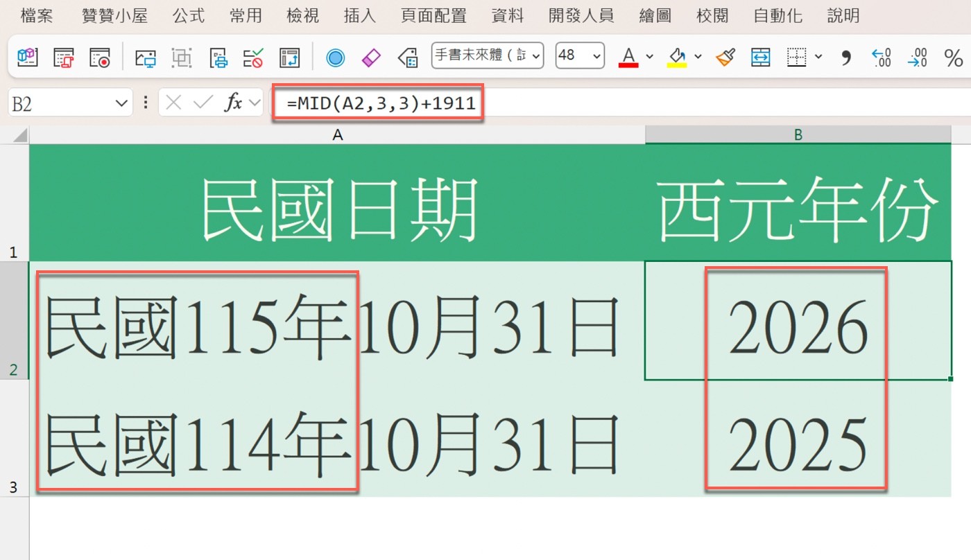Click the picture with monitor icon
This screenshot has width=971, height=560.
point(146,57)
